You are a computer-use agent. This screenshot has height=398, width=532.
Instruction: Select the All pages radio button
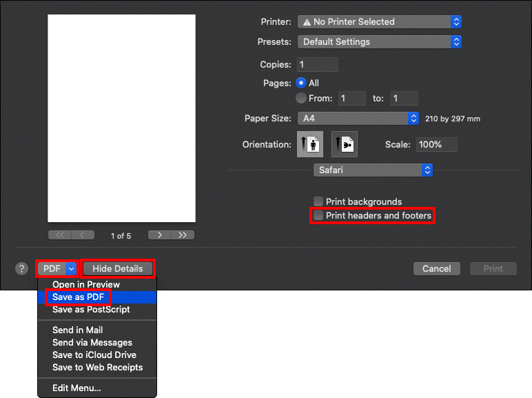(x=300, y=83)
